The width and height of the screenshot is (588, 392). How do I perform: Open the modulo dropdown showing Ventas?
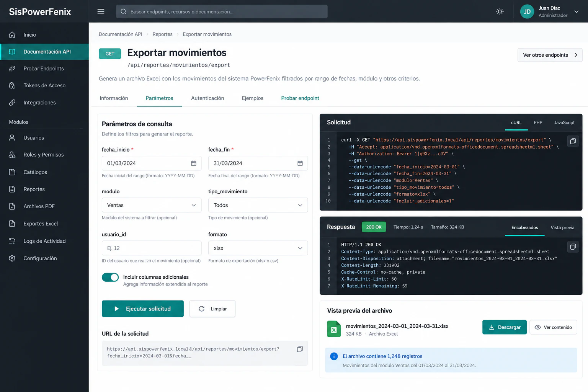pos(152,205)
